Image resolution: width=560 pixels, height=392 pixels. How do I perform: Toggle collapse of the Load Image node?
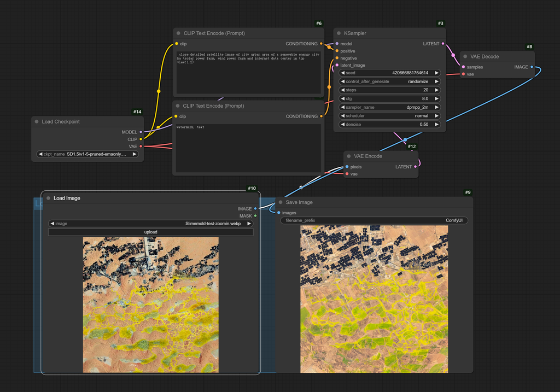click(48, 198)
